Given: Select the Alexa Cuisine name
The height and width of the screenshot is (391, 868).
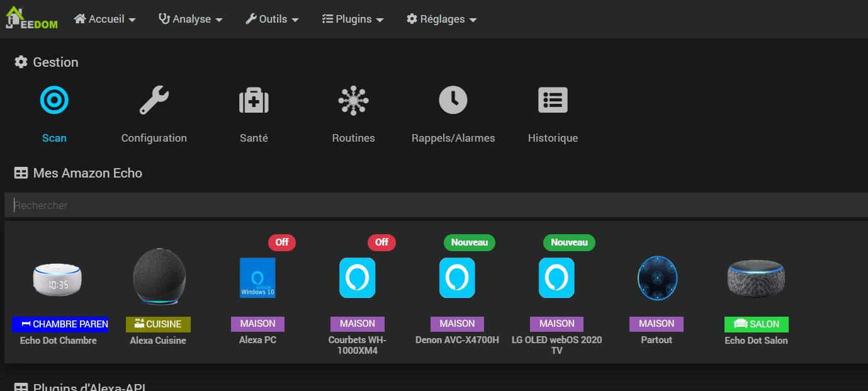Looking at the screenshot, I should click(158, 341).
